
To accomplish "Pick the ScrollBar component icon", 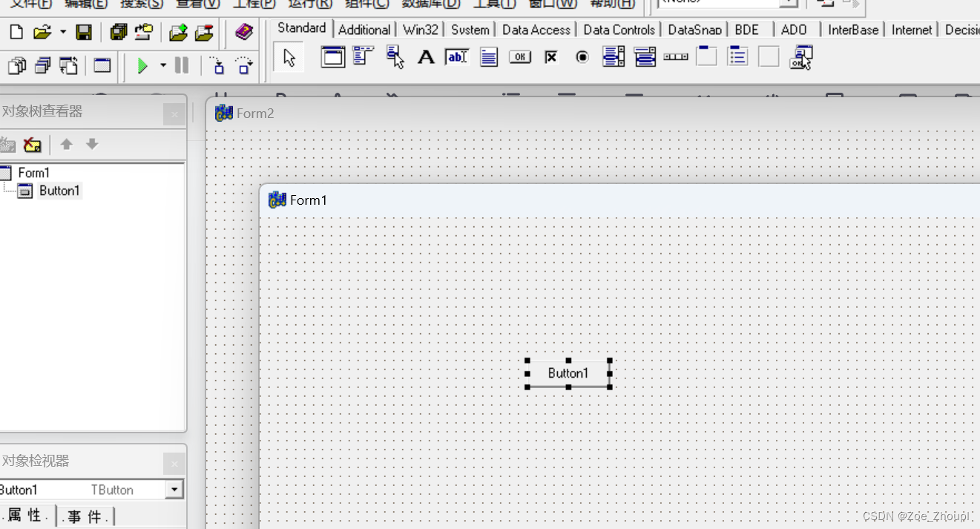I will [x=676, y=57].
